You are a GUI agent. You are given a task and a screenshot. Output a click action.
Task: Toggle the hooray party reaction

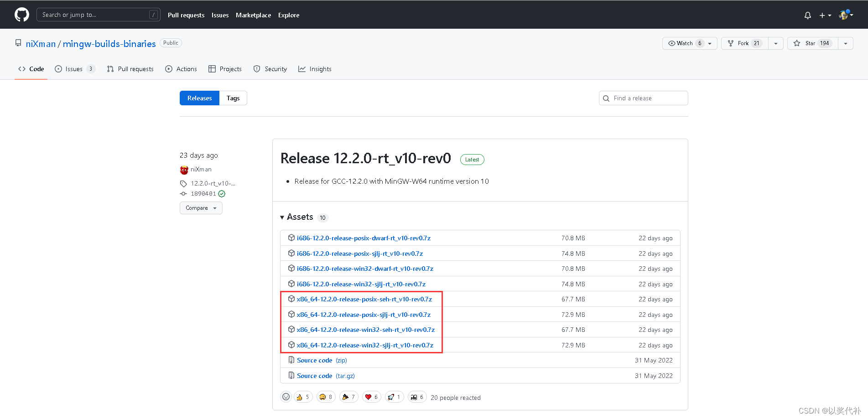point(349,397)
